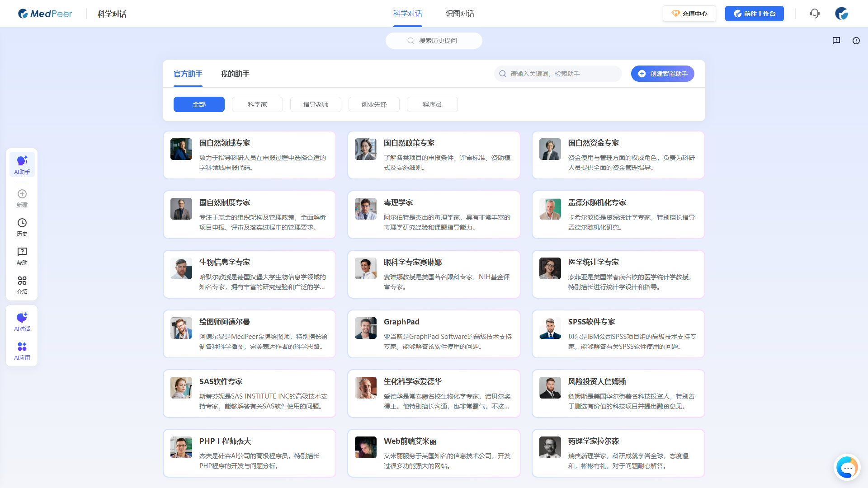Select the AI助手 icon in the sidebar
The height and width of the screenshot is (488, 868).
point(22,164)
